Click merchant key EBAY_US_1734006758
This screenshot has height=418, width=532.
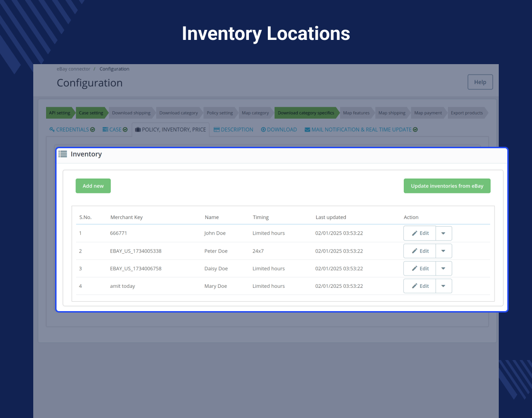[x=136, y=268]
